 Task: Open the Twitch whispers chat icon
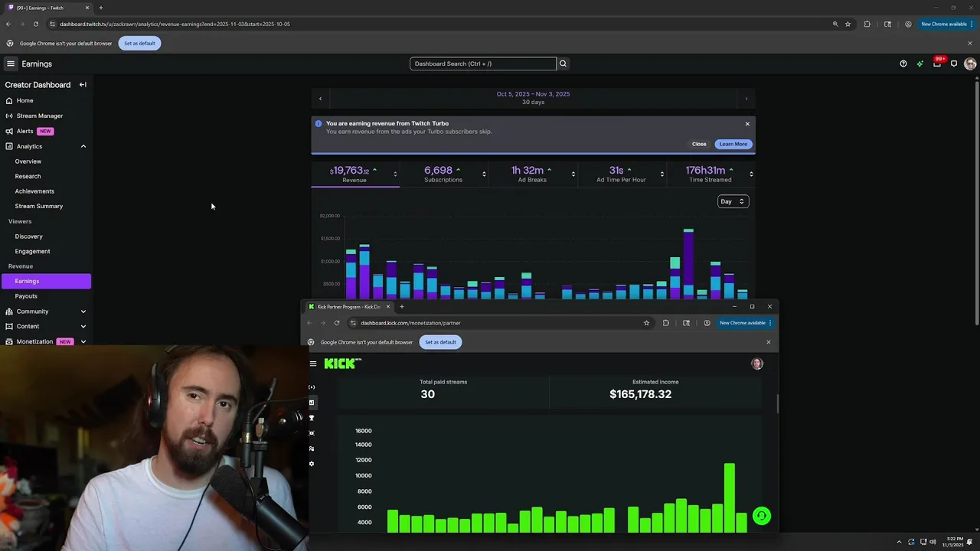pos(954,64)
